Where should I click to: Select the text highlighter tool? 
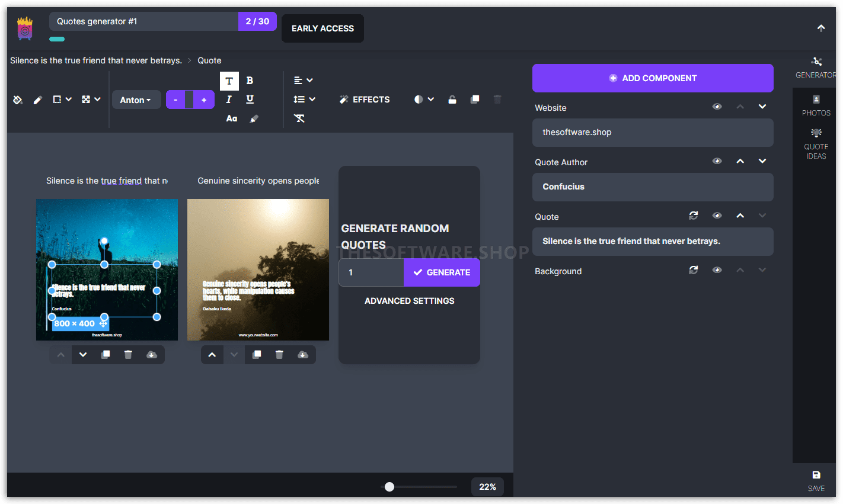point(254,118)
